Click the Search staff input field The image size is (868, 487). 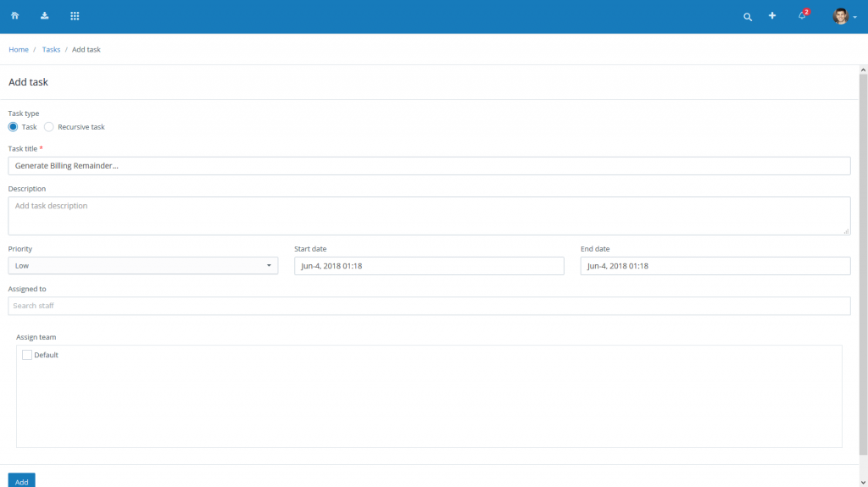pos(429,306)
